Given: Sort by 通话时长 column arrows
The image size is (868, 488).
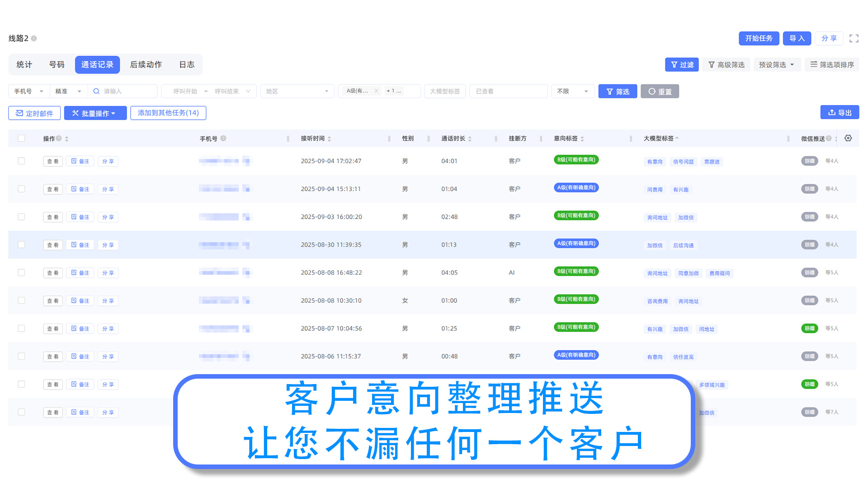Looking at the screenshot, I should click(x=470, y=139).
